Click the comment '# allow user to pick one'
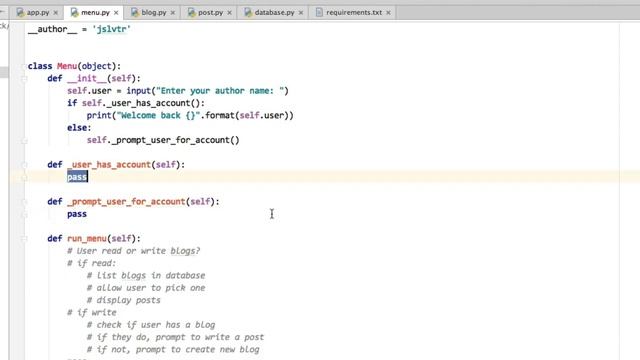The image size is (640, 360). click(146, 288)
